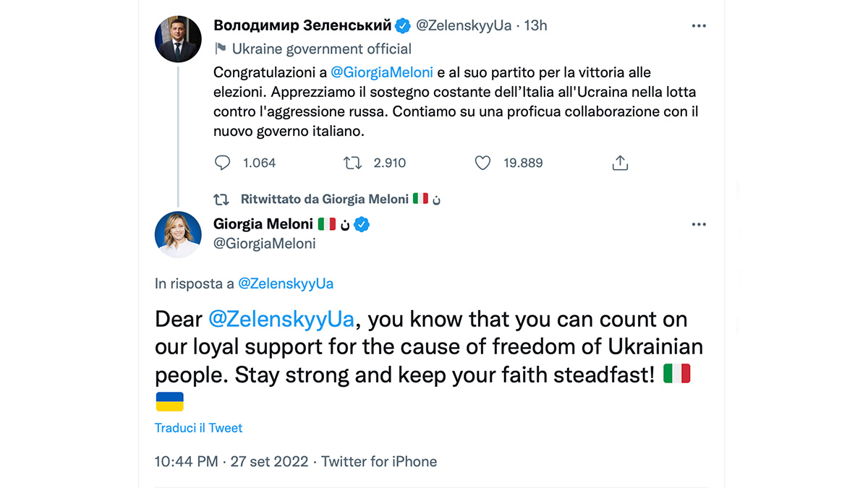Share Zelenskyy's tweet
The image size is (868, 488).
[620, 163]
